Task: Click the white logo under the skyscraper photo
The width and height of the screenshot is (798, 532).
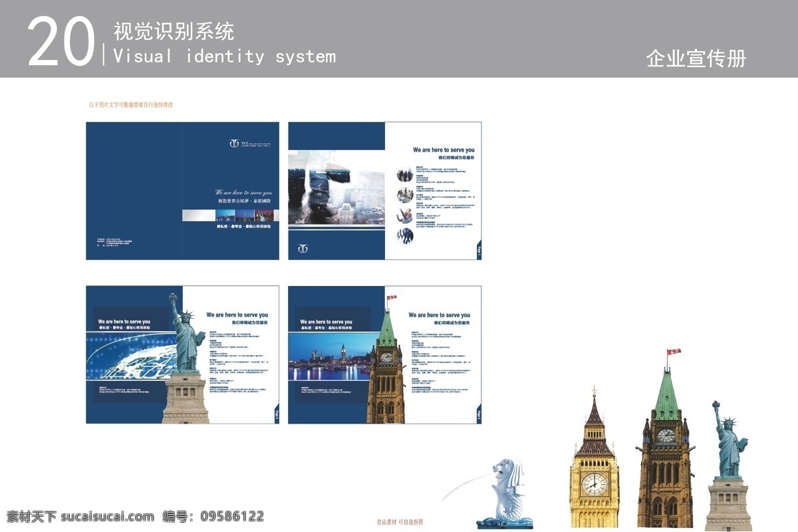Action: tap(303, 248)
